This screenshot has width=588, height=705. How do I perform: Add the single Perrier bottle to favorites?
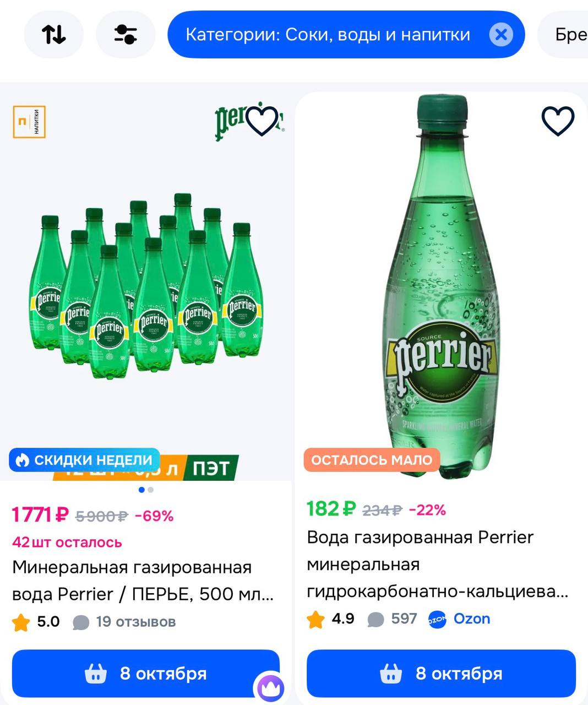point(558,120)
